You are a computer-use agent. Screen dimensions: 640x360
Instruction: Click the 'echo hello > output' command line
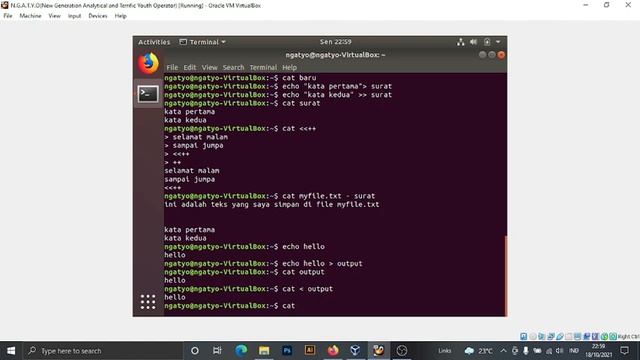(263, 264)
